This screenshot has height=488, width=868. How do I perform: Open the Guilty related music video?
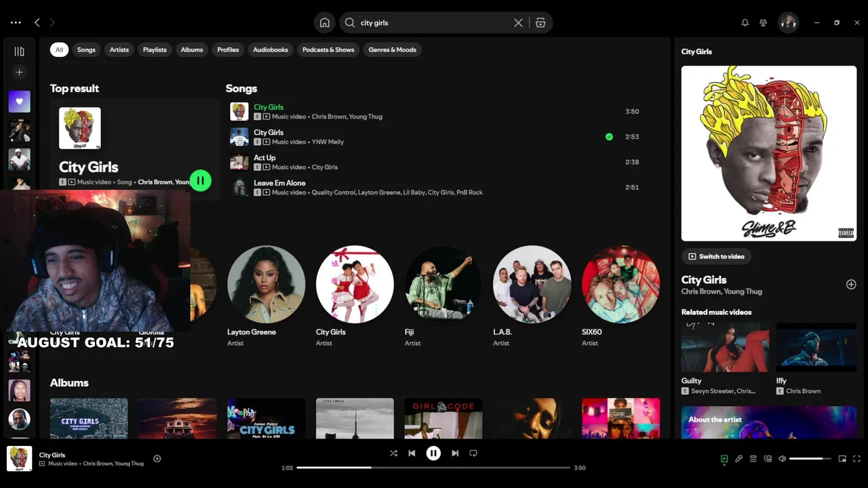(725, 359)
